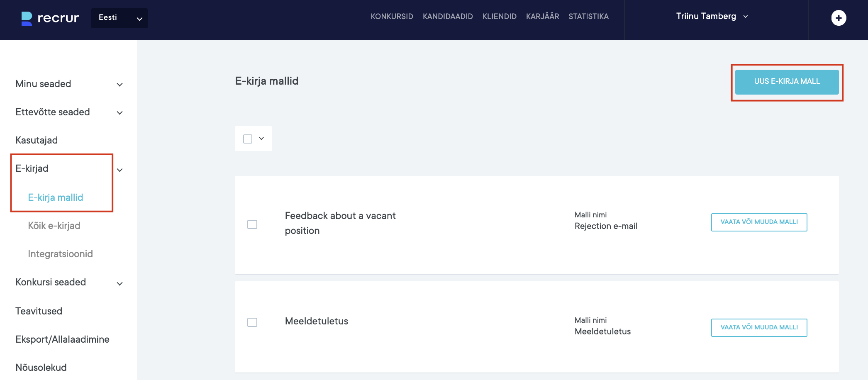Expand the Minu seaded section

coord(119,85)
